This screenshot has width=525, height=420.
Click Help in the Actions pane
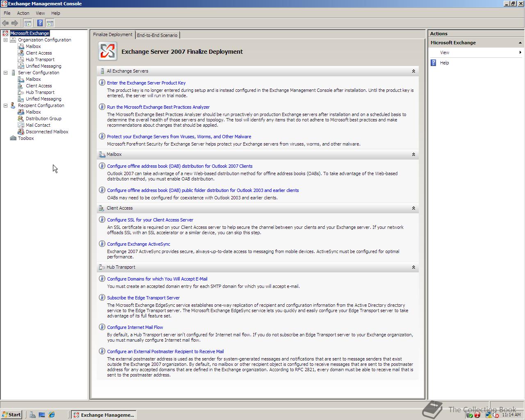(445, 63)
